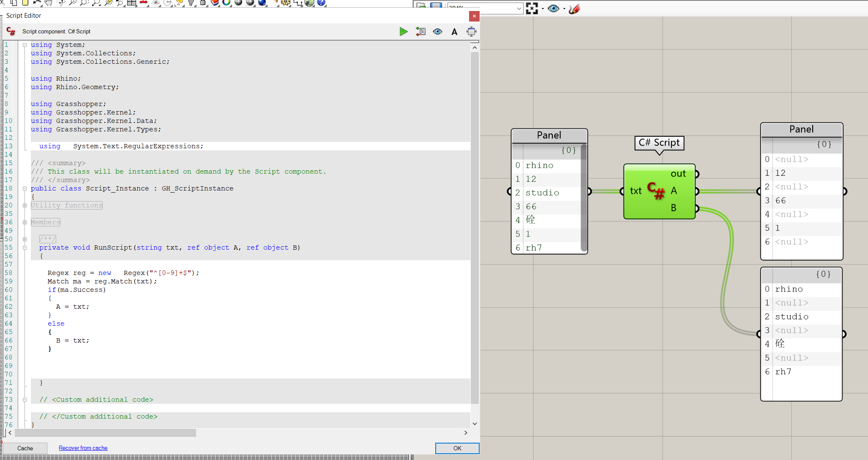This screenshot has width=868, height=460.
Task: Select 'studio' row in bottom-right panel
Action: 802,317
